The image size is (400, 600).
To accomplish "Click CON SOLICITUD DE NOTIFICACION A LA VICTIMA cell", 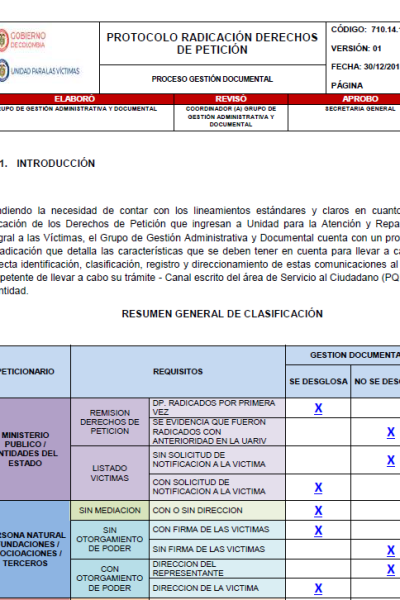I will pyautogui.click(x=217, y=487).
